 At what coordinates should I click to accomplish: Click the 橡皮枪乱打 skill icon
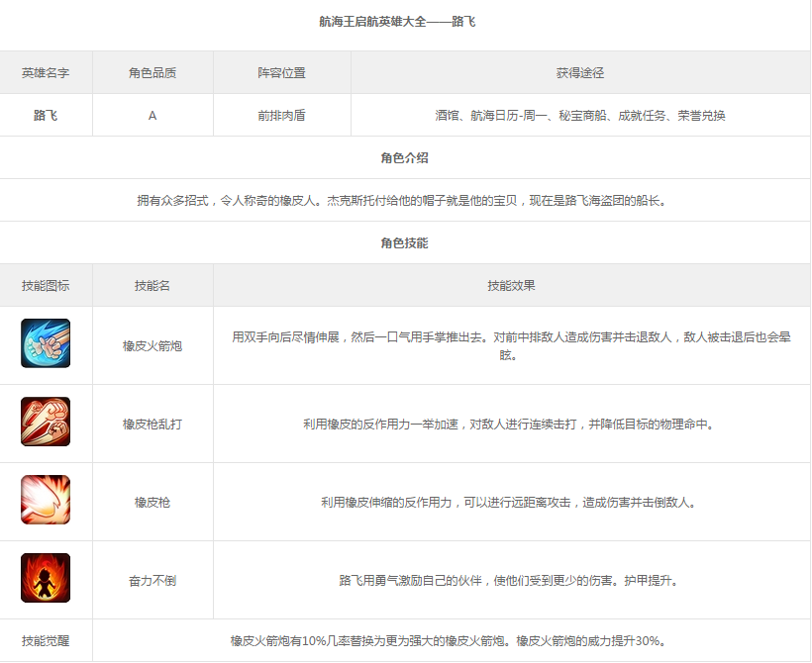click(x=46, y=422)
